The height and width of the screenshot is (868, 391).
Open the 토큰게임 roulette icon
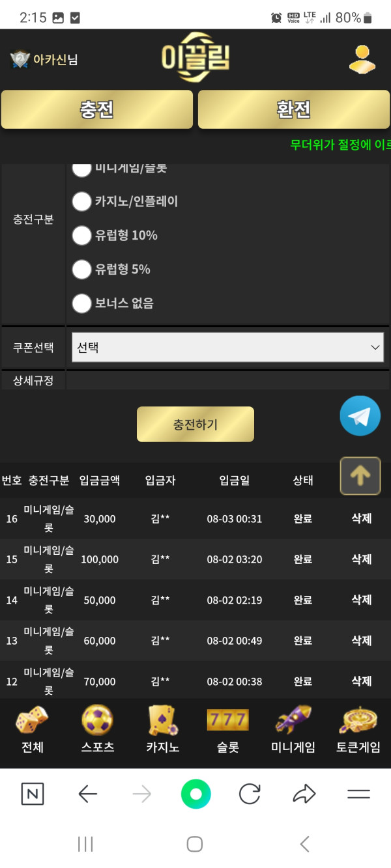[x=358, y=720]
